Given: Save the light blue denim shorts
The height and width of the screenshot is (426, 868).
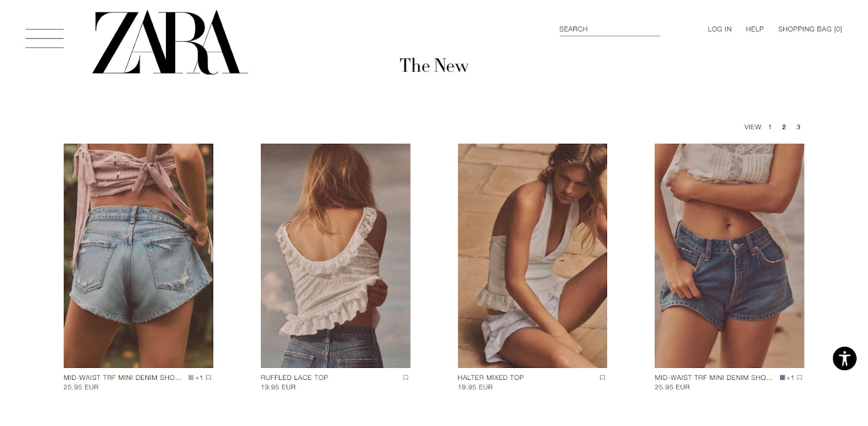Looking at the screenshot, I should 208,378.
